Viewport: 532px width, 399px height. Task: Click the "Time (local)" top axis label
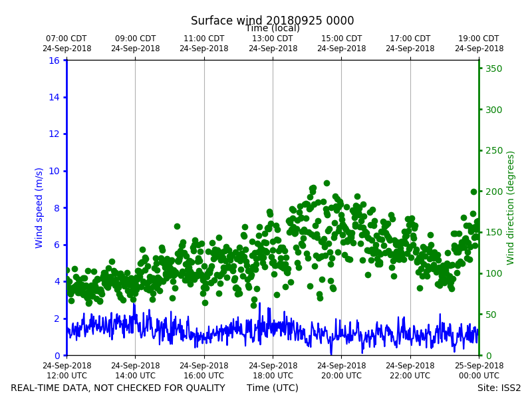click(273, 28)
